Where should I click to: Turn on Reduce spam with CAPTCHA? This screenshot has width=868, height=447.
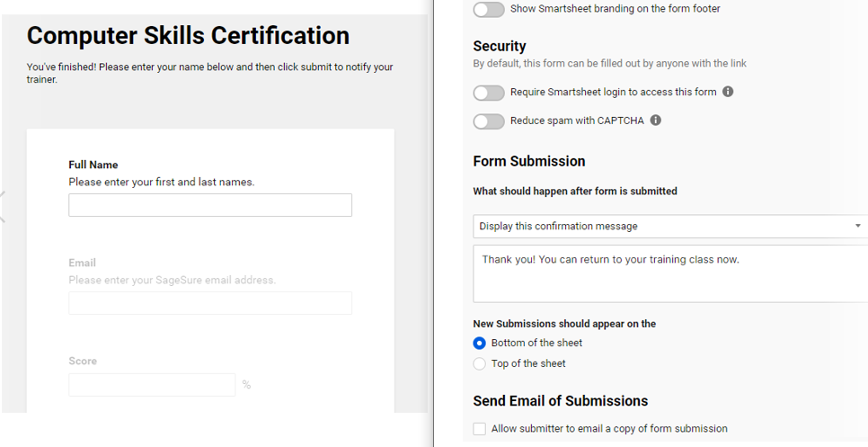[x=489, y=121]
